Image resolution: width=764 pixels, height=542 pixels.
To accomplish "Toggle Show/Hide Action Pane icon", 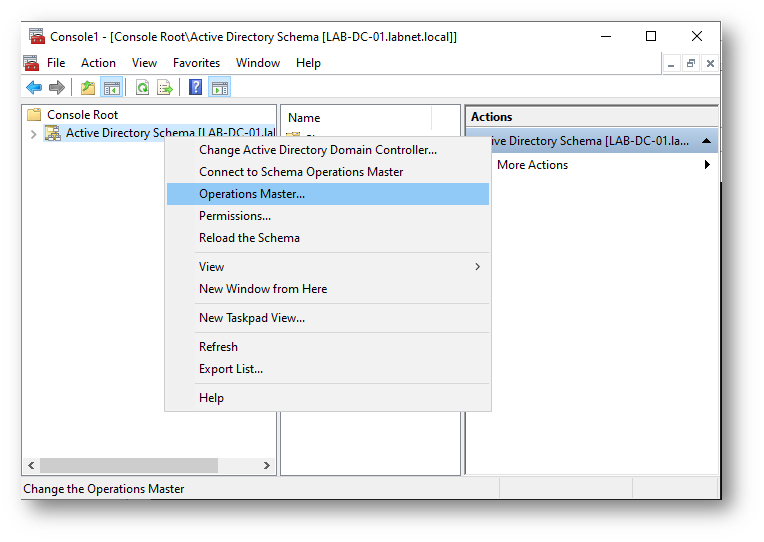I will [x=220, y=88].
